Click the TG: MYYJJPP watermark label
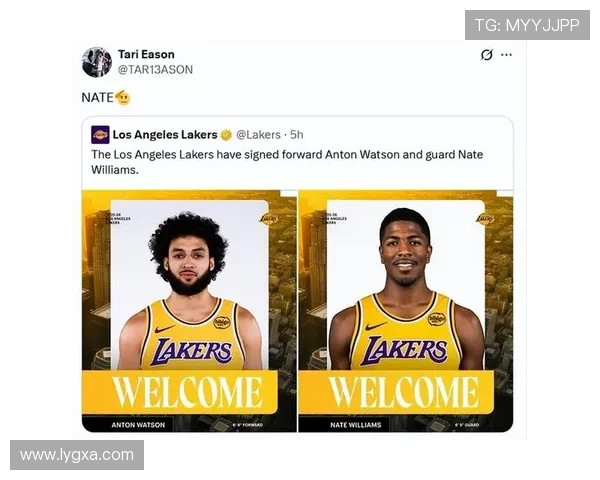Image resolution: width=600 pixels, height=480 pixels. (x=527, y=25)
